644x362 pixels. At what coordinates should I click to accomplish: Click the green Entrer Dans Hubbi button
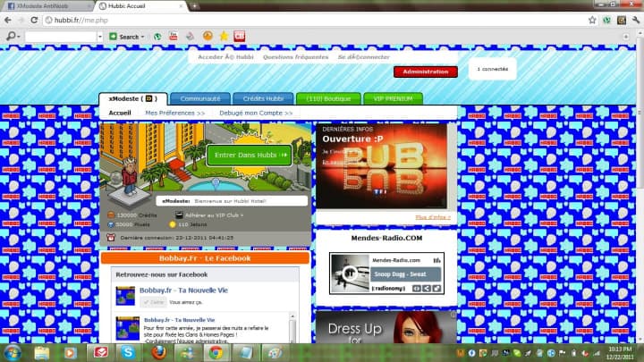point(250,156)
